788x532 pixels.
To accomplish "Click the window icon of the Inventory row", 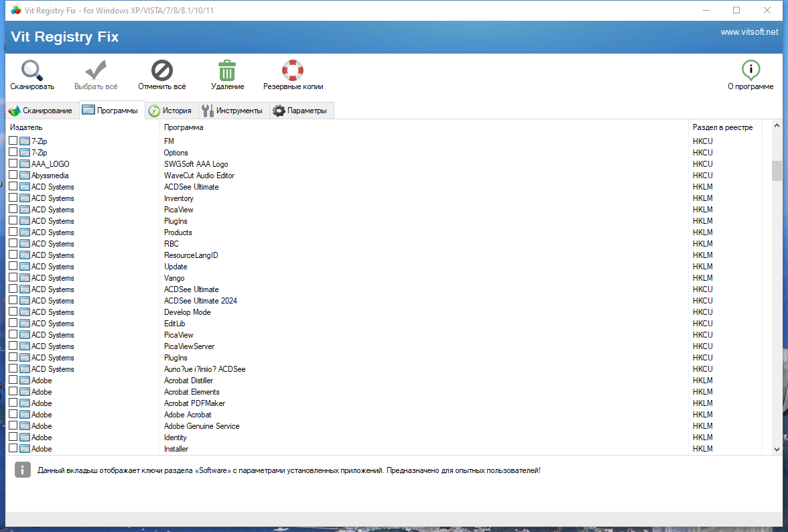I will [x=25, y=198].
